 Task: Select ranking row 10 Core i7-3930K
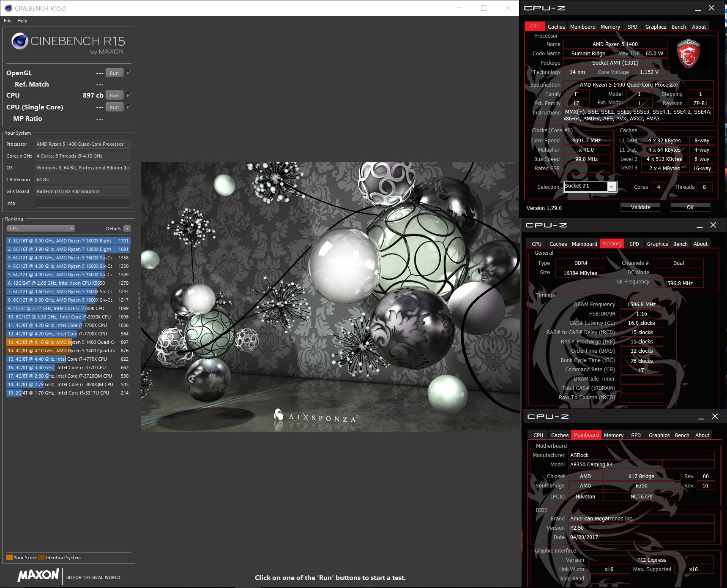68,317
